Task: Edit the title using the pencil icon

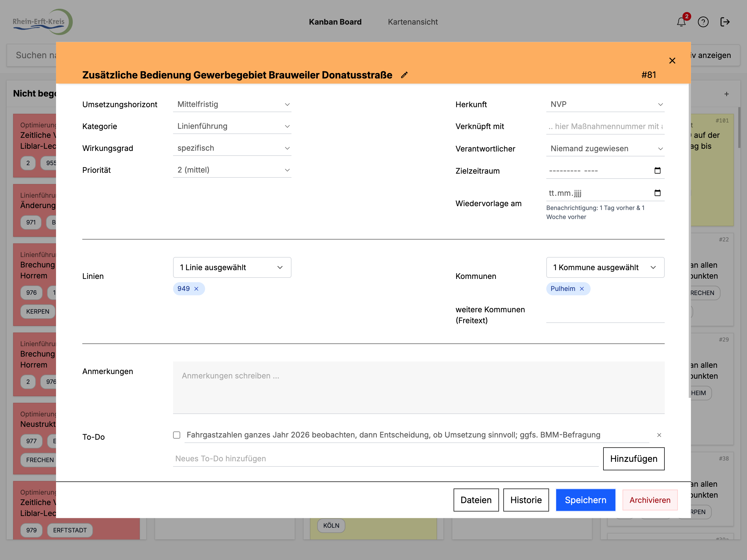Action: (404, 75)
